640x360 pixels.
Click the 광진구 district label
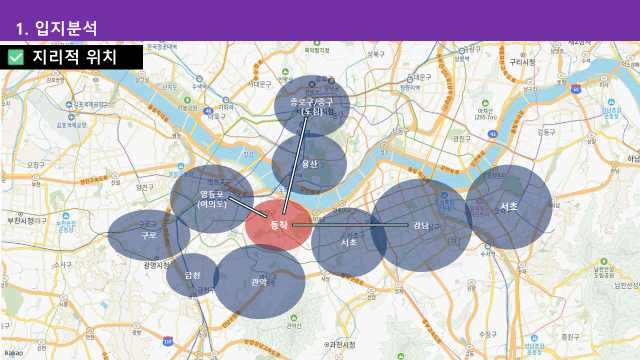(x=462, y=139)
